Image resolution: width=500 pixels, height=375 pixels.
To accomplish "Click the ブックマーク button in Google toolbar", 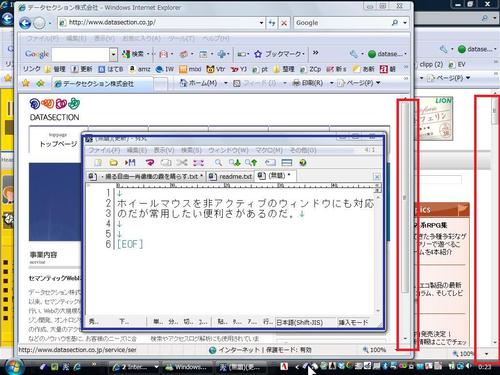I will [x=279, y=54].
